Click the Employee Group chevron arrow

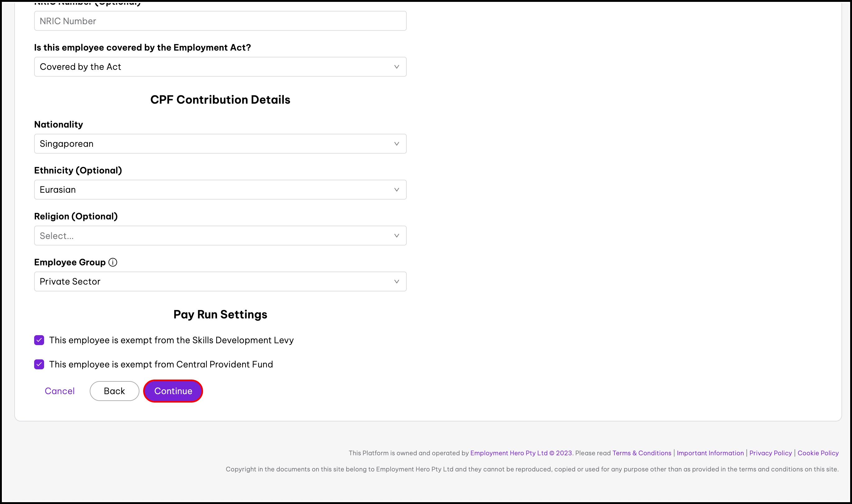click(397, 281)
